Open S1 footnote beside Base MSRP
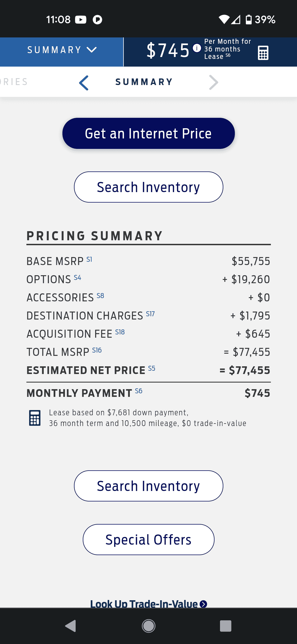297x644 pixels. pyautogui.click(x=89, y=259)
